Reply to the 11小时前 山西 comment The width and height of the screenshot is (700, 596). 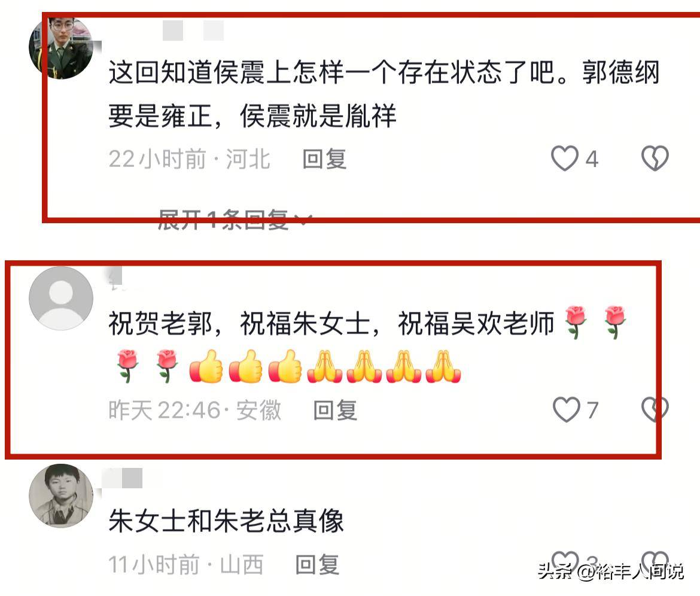coord(318,564)
